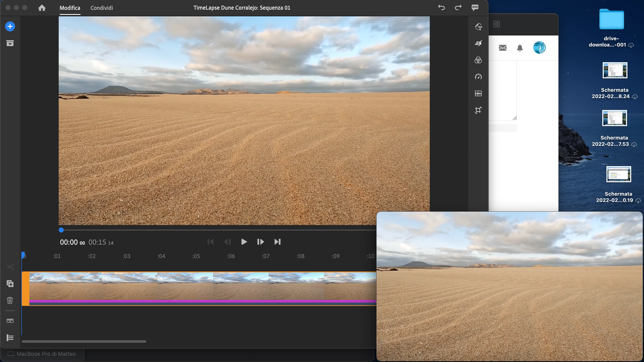The width and height of the screenshot is (644, 362).
Task: Delete selected clip with trash icon
Action: 10,300
